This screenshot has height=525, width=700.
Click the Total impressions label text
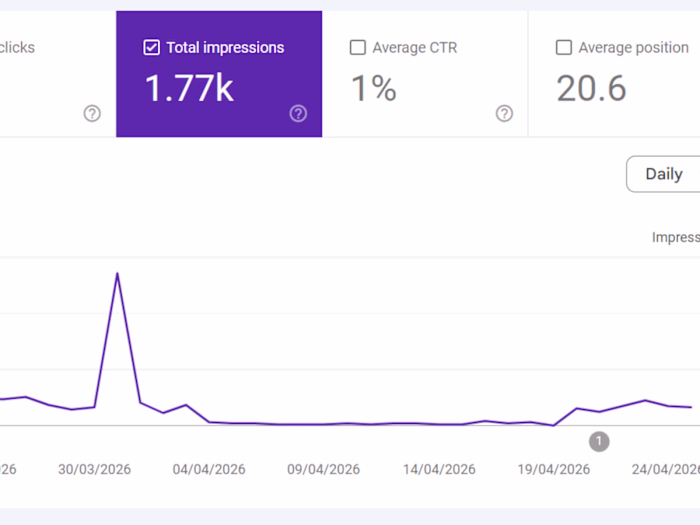point(225,47)
